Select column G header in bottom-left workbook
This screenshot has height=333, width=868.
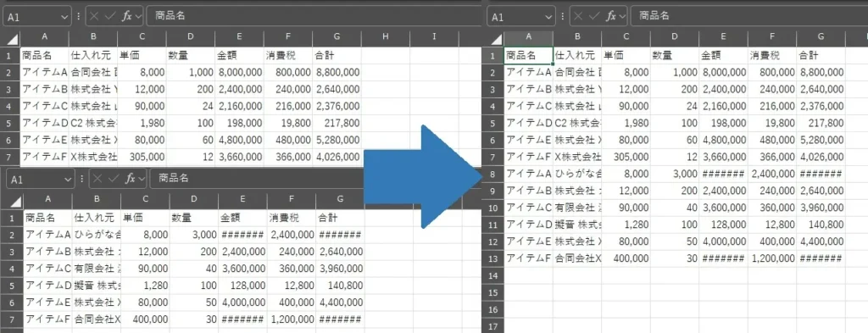pyautogui.click(x=341, y=198)
